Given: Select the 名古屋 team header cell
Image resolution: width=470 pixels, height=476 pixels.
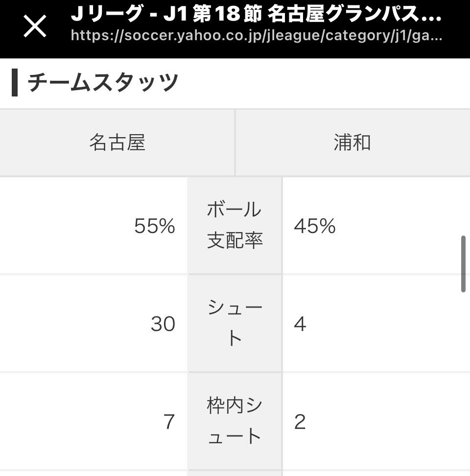Looking at the screenshot, I should click(117, 143).
